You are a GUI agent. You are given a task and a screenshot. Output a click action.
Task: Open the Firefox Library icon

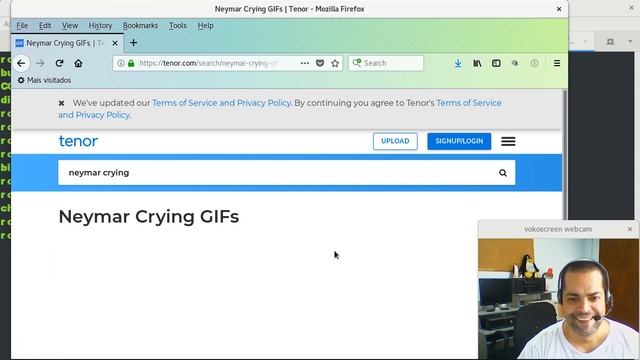pyautogui.click(x=477, y=63)
